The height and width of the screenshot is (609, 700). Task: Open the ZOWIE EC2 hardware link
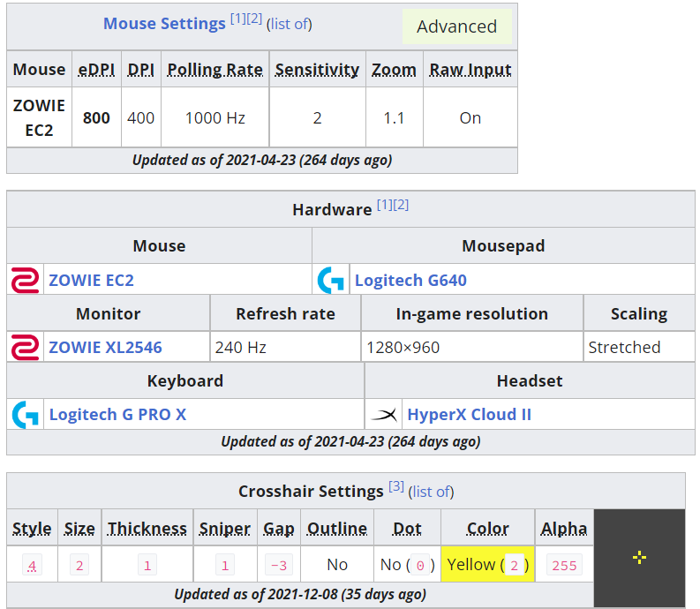tap(91, 281)
